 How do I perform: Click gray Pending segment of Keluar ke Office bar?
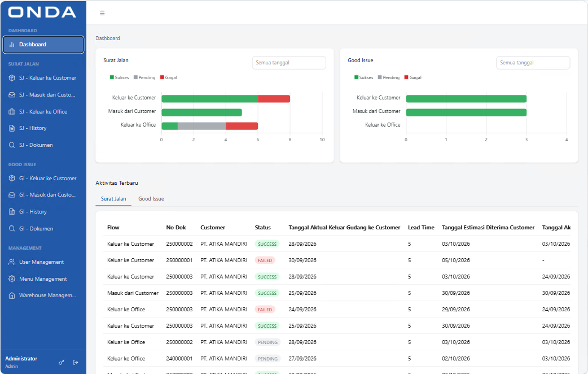[202, 126]
